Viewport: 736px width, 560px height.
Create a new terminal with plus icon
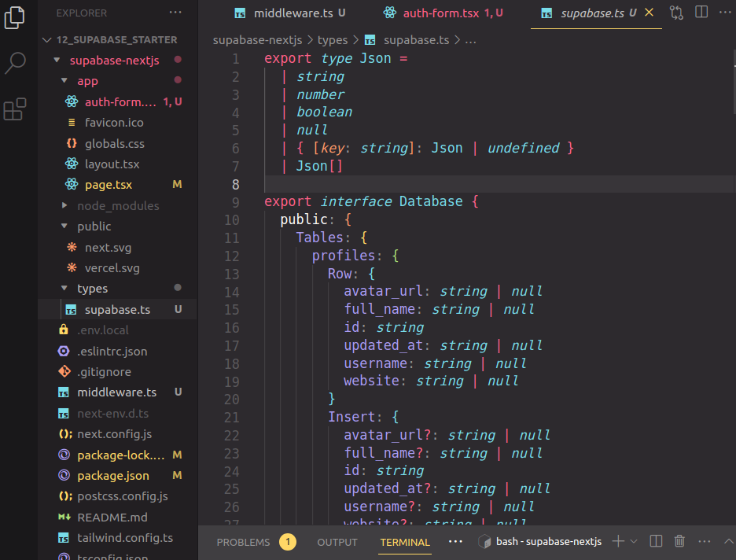[x=618, y=541]
